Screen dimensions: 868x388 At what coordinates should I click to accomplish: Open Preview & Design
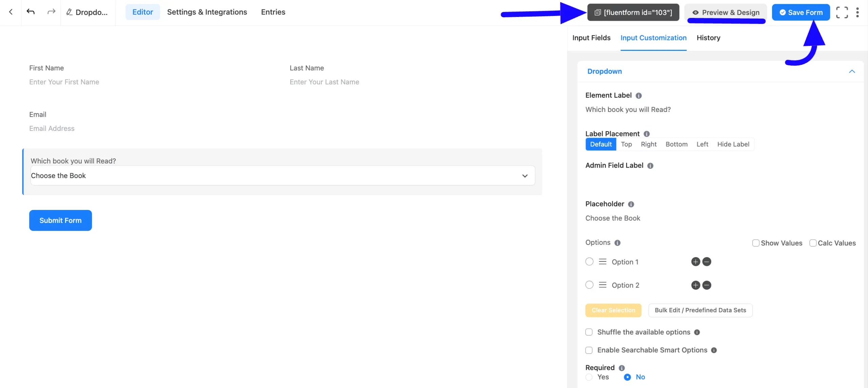726,13
